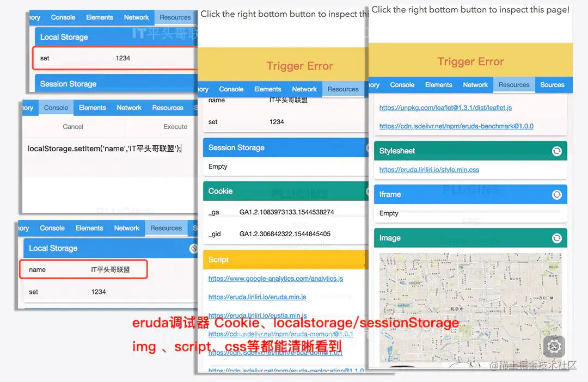Select the _ga cookie row

[286, 212]
